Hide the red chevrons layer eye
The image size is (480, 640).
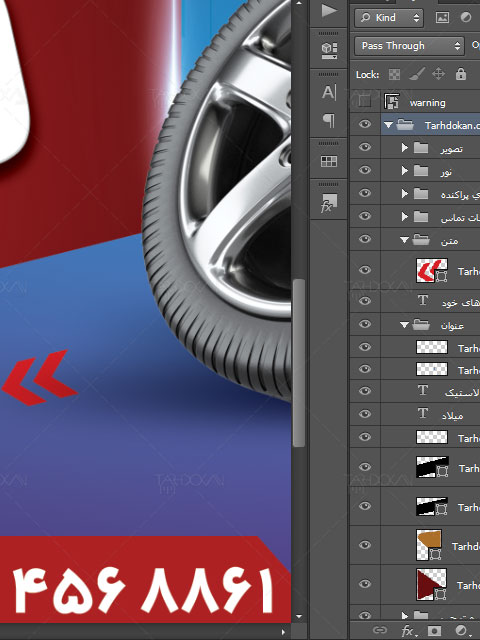365,270
